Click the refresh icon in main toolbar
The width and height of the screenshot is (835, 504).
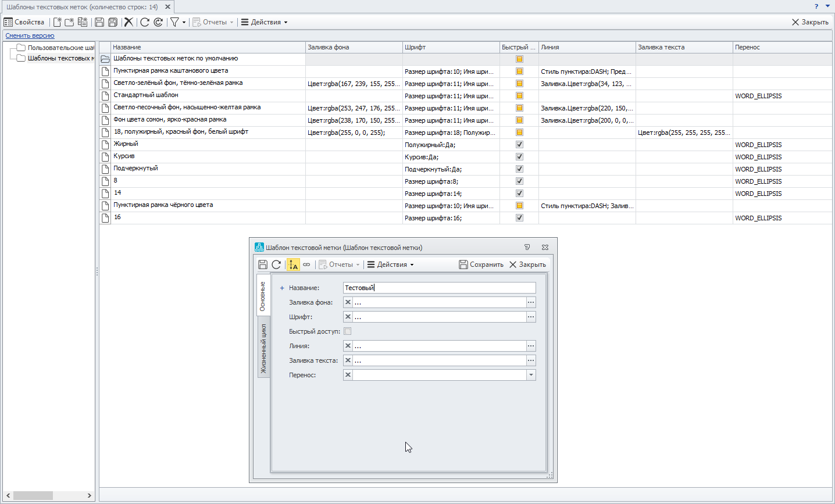(x=145, y=22)
